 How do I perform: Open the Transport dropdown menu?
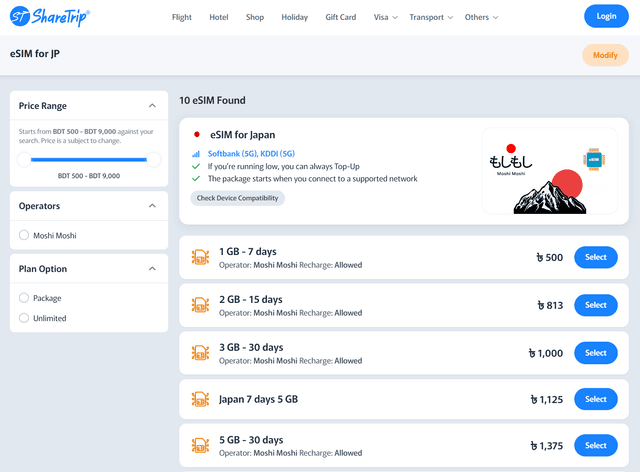click(431, 17)
